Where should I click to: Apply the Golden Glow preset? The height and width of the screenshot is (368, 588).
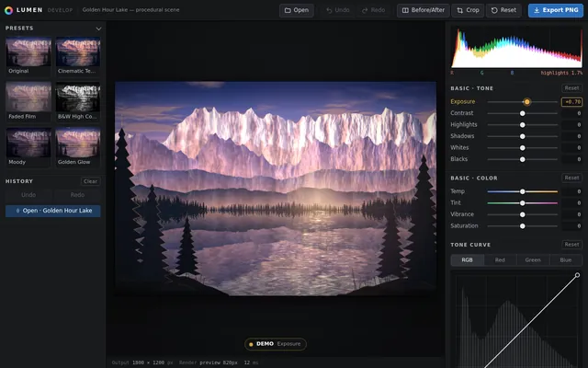click(77, 146)
